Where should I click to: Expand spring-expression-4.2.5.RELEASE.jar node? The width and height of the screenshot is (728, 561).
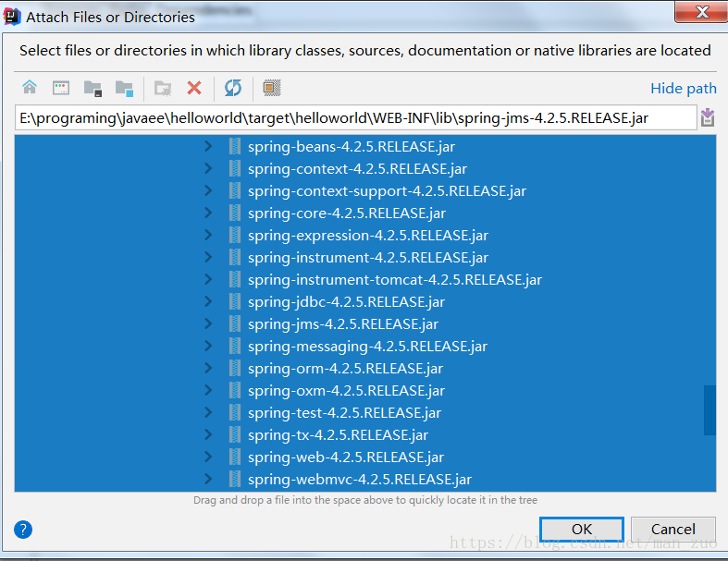coord(208,236)
